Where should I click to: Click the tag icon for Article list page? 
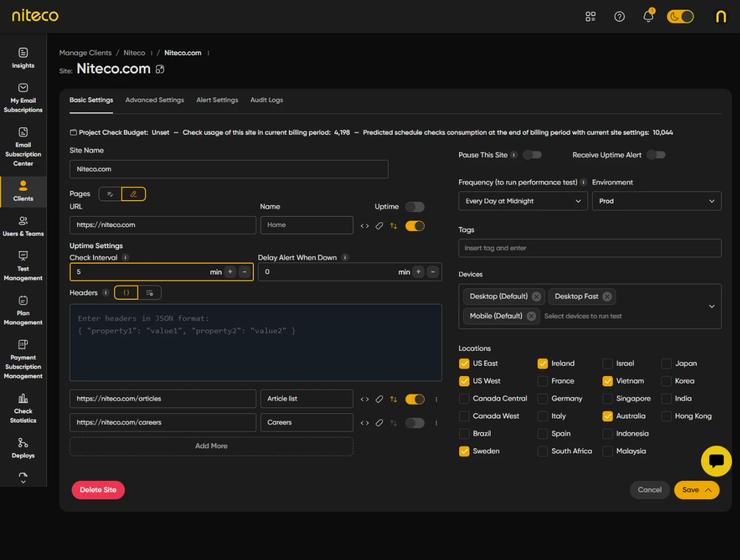point(379,400)
